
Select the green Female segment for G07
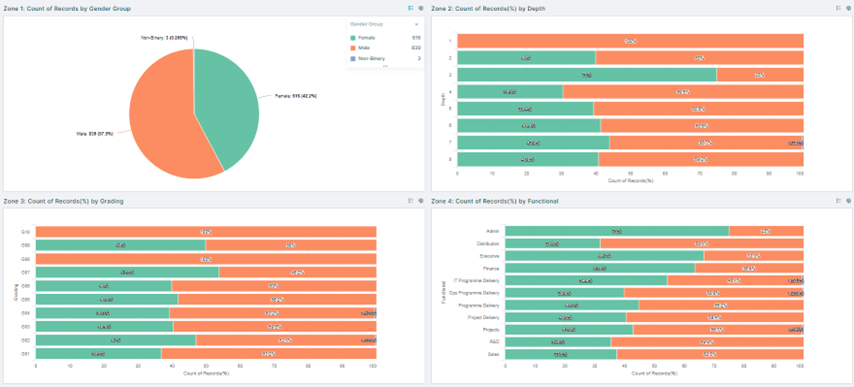click(x=127, y=273)
